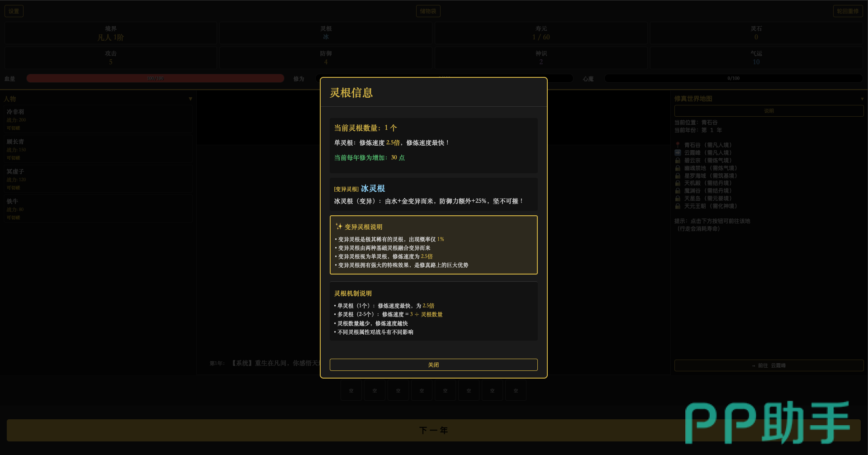
Task: Click the first empty 空 slot
Action: (x=351, y=391)
